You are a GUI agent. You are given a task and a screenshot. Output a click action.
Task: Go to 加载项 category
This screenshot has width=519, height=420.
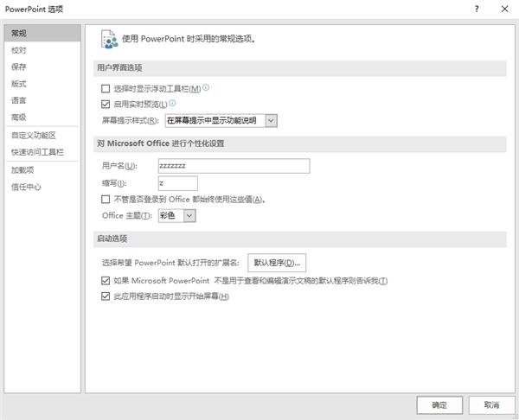point(42,170)
